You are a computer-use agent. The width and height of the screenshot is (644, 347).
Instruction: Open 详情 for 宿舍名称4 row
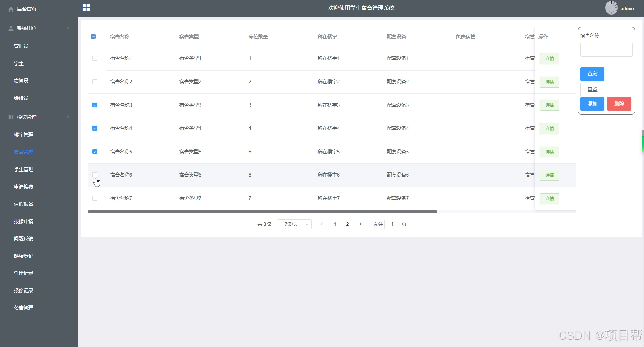[549, 128]
